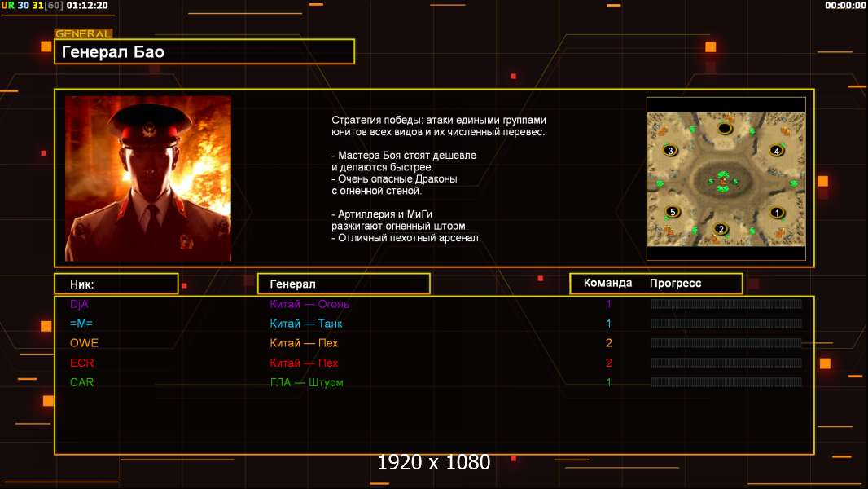This screenshot has width=868, height=489.
Task: Click ECR's team number 2
Action: coord(608,363)
